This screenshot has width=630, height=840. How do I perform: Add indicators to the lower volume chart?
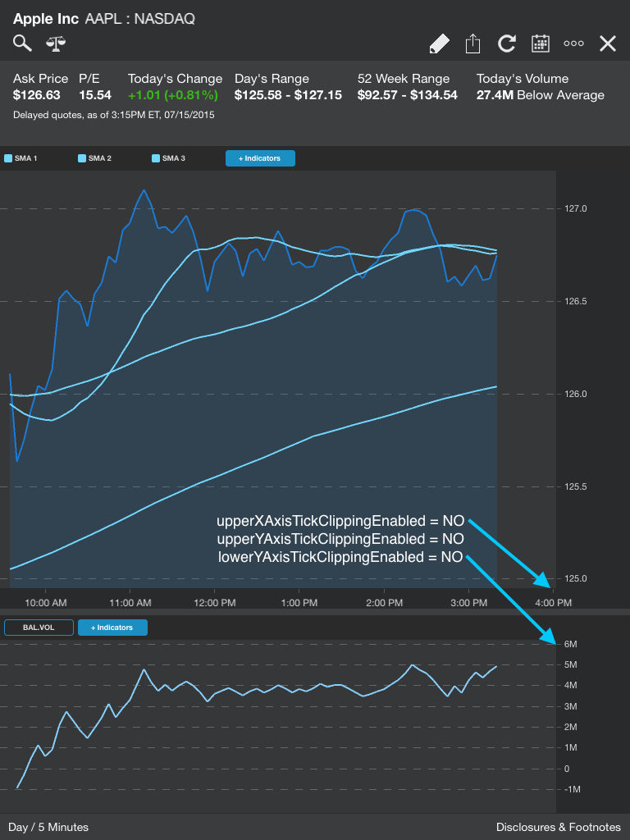(x=112, y=628)
